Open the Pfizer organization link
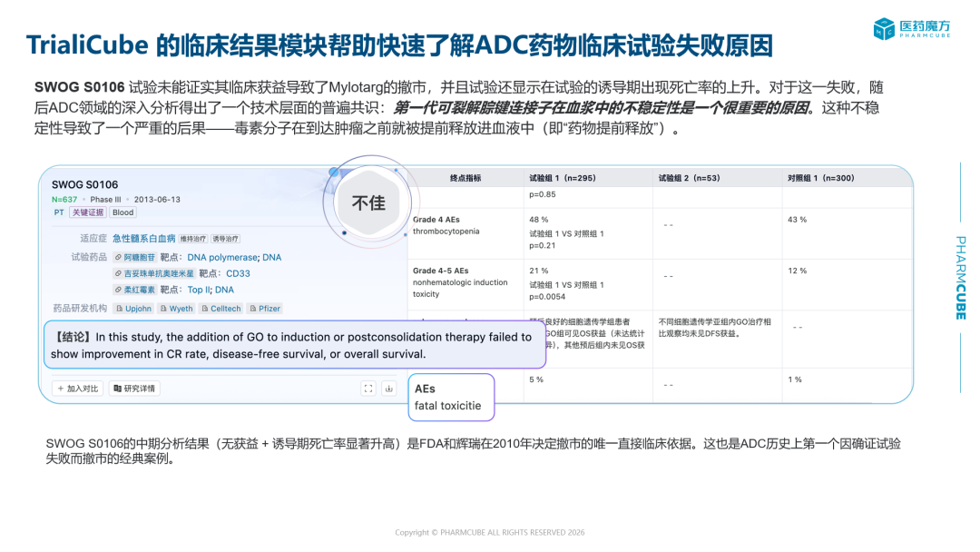The image size is (980, 552). click(265, 308)
